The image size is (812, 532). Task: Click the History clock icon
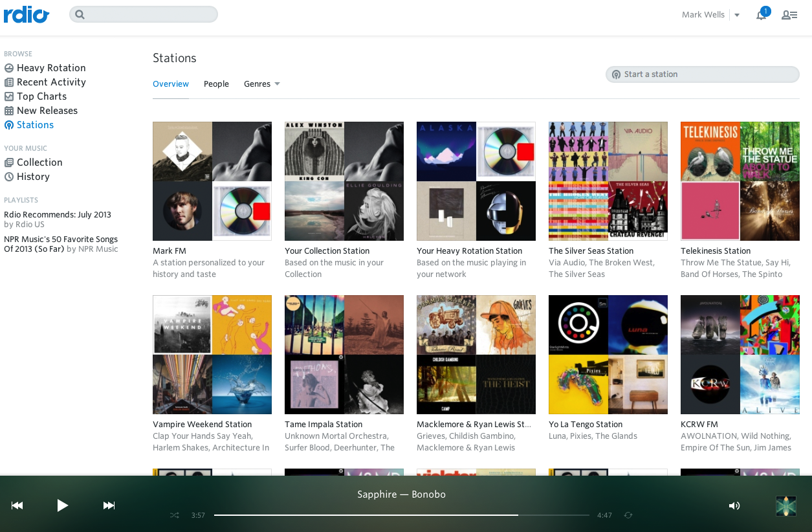tap(9, 177)
